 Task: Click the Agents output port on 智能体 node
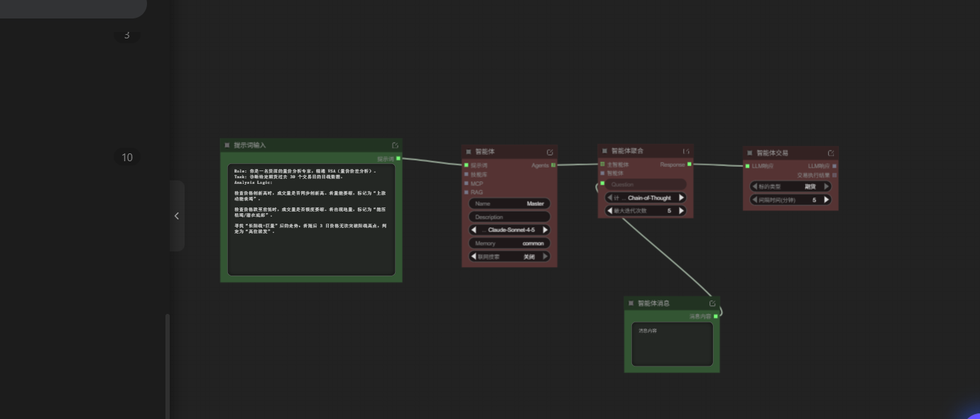click(x=553, y=165)
